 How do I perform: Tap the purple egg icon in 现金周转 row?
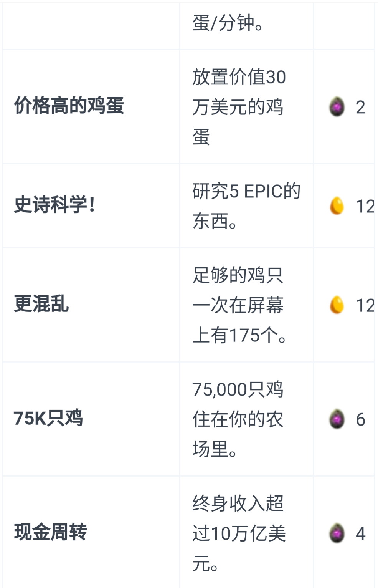point(337,533)
